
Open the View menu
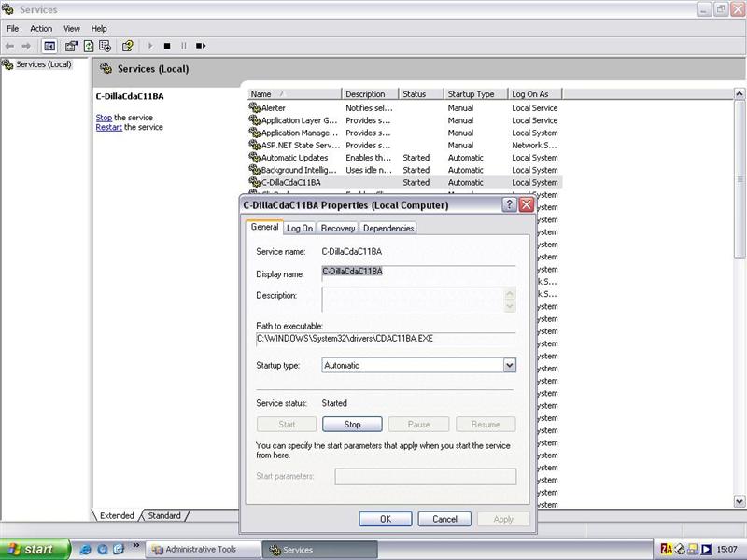click(72, 29)
